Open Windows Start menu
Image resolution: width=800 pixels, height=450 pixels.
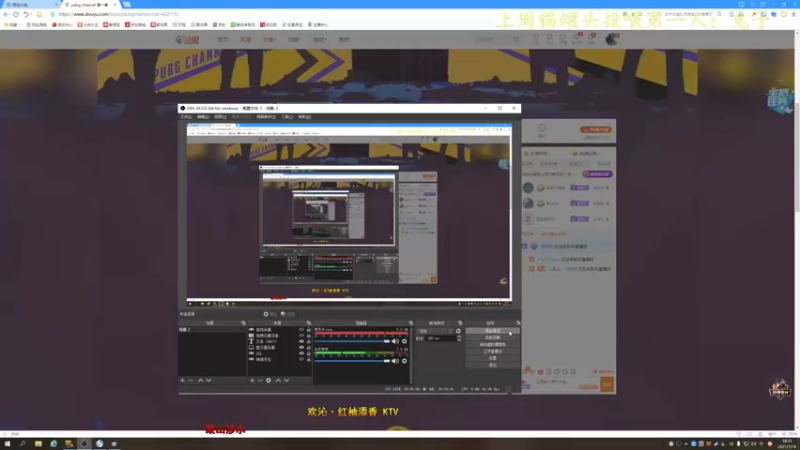[7, 444]
